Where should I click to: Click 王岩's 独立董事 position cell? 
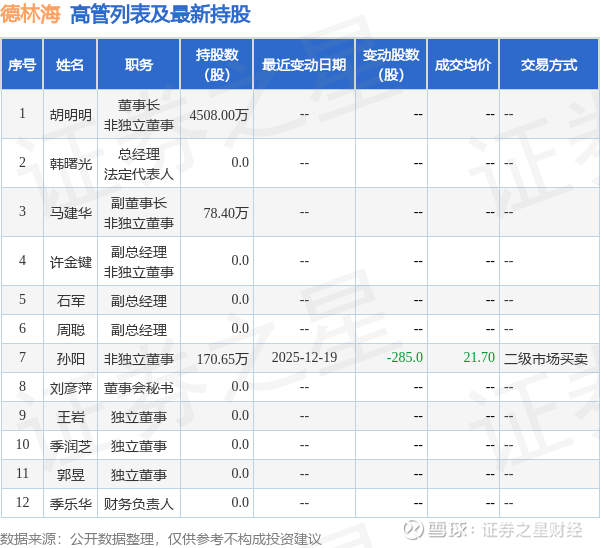(x=139, y=417)
